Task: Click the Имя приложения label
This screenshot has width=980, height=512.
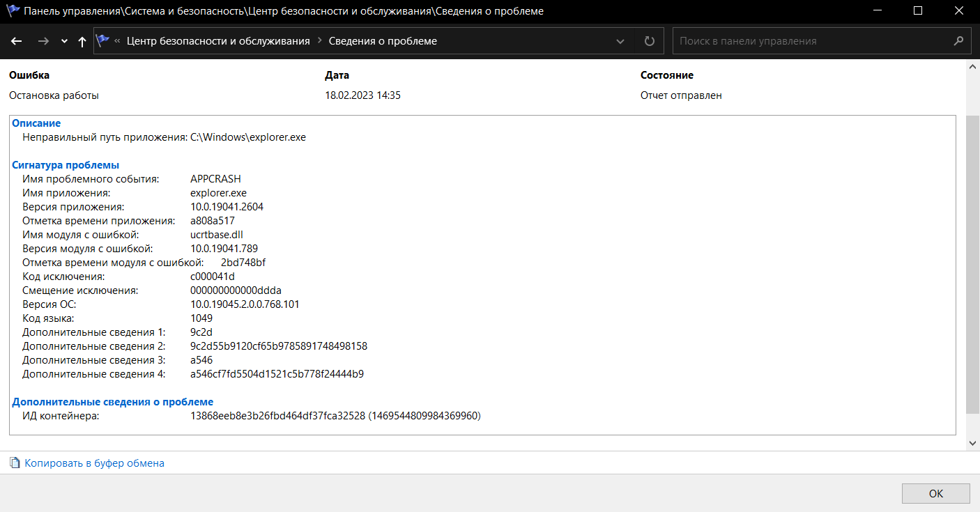Action: pos(66,193)
